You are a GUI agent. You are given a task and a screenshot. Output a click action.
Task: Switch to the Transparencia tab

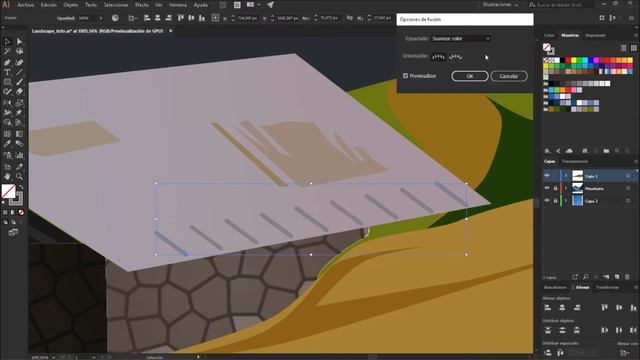tap(575, 162)
